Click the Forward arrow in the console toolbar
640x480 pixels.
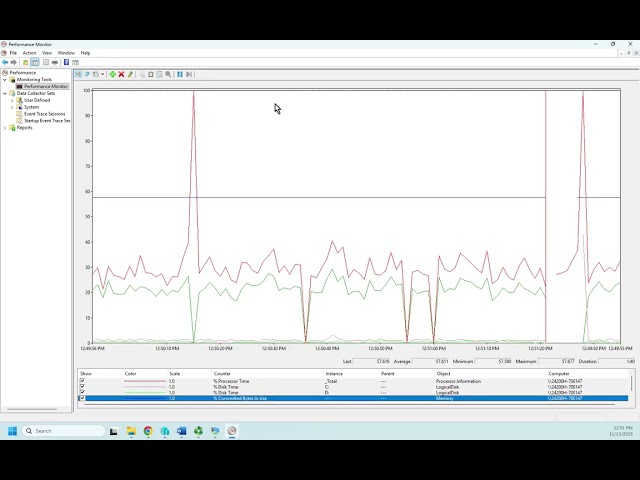click(13, 62)
